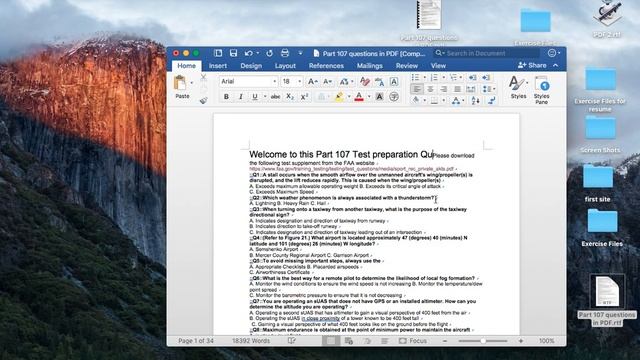Decrease indent in the paragraph group
640x360 pixels.
pyautogui.click(x=472, y=78)
